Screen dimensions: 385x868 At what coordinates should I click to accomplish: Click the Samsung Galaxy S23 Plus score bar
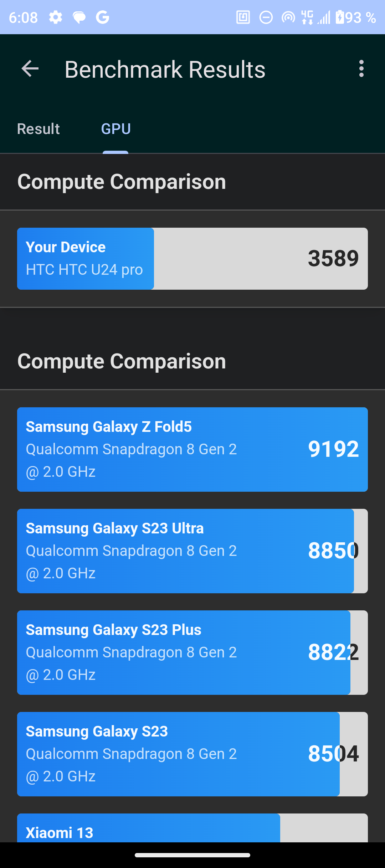coord(192,652)
